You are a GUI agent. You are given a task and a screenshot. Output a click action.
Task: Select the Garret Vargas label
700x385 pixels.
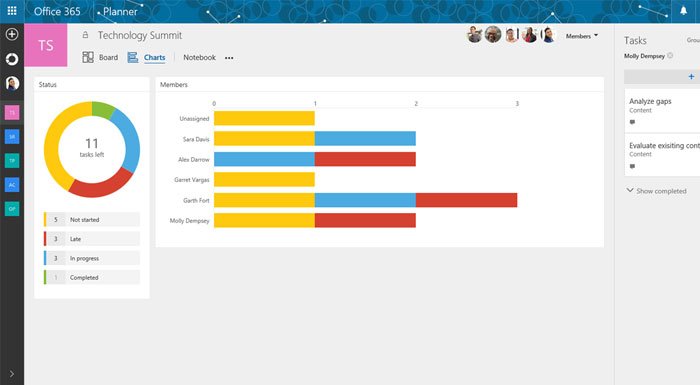(192, 180)
